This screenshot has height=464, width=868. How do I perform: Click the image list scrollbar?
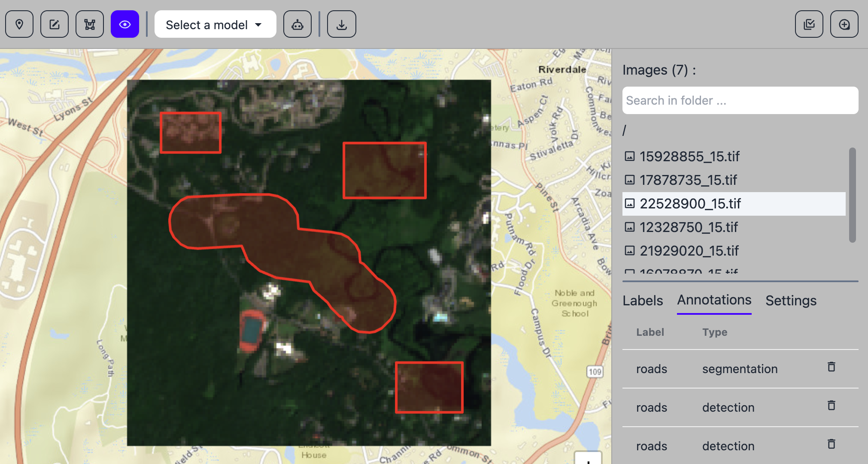coord(853,195)
